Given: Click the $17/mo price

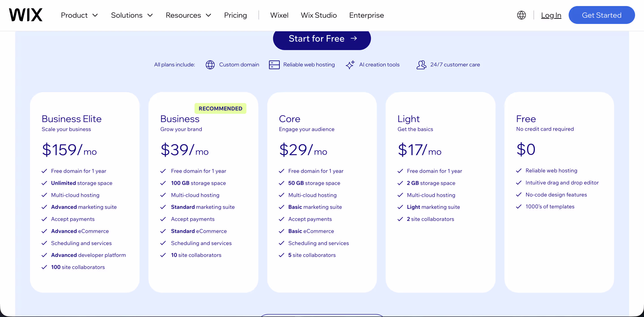Looking at the screenshot, I should point(419,150).
